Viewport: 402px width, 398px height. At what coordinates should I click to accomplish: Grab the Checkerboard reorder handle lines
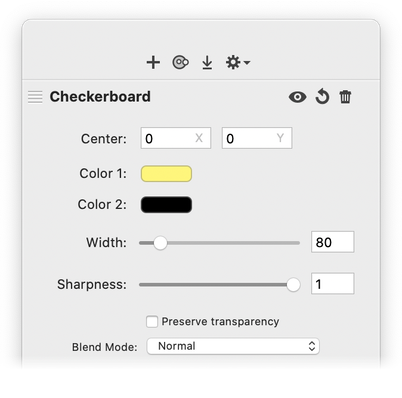click(35, 97)
